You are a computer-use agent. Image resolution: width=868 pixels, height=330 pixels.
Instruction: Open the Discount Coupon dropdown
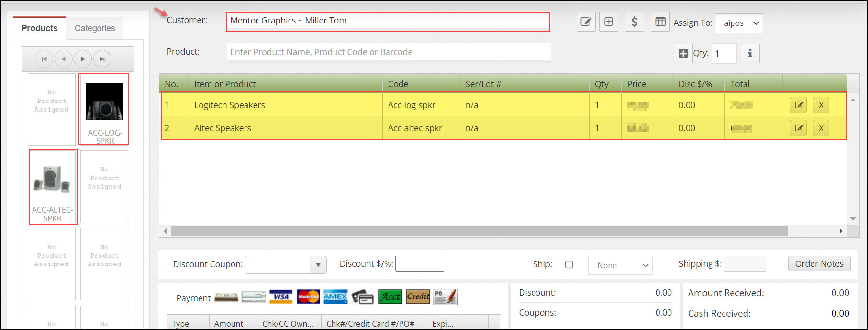tap(318, 265)
